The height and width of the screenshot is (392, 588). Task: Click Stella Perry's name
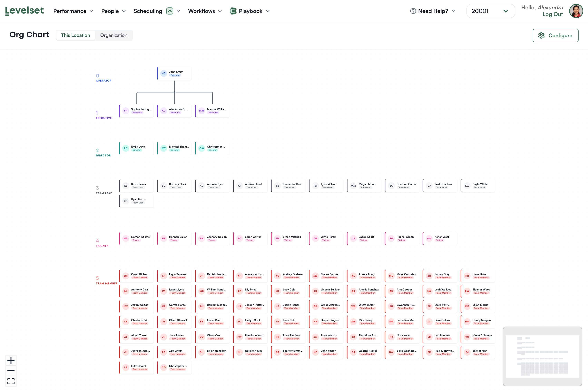click(x=442, y=305)
